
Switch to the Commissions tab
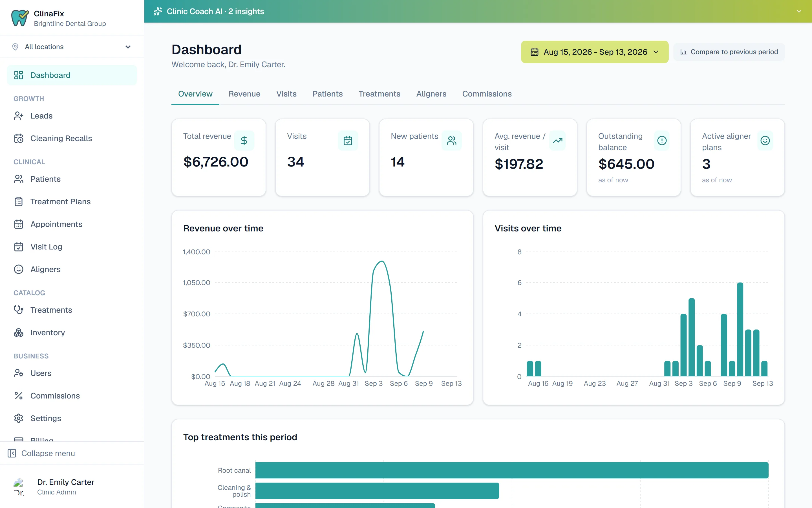(x=487, y=94)
